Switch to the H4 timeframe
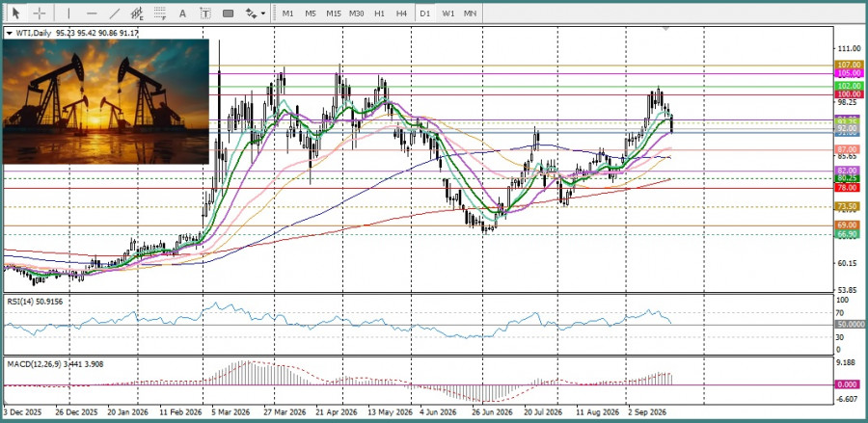The height and width of the screenshot is (423, 868). click(402, 13)
